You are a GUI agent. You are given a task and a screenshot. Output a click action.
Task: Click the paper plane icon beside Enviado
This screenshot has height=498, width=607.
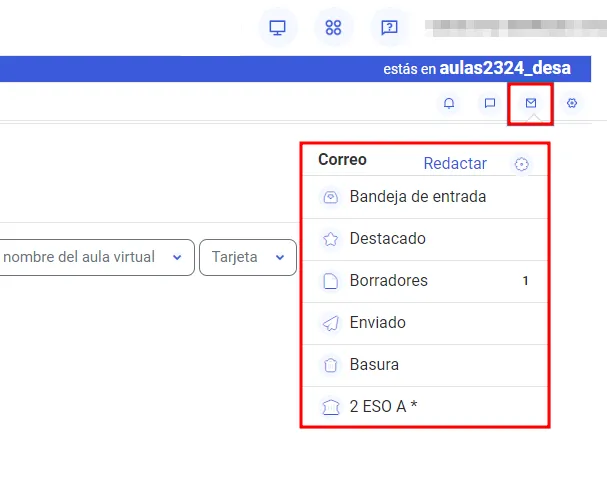(331, 323)
